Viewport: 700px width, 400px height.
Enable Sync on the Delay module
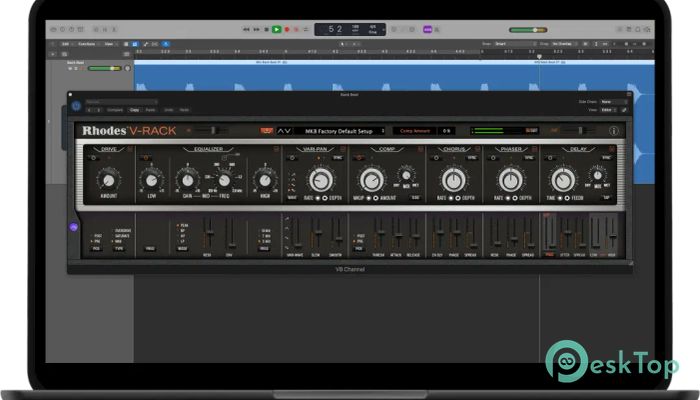tap(606, 158)
